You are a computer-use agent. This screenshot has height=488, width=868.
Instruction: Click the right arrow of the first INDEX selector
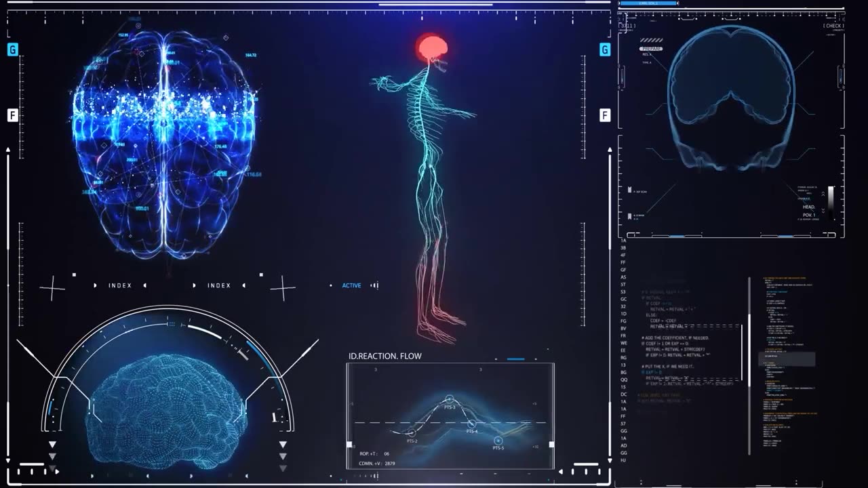tap(146, 285)
